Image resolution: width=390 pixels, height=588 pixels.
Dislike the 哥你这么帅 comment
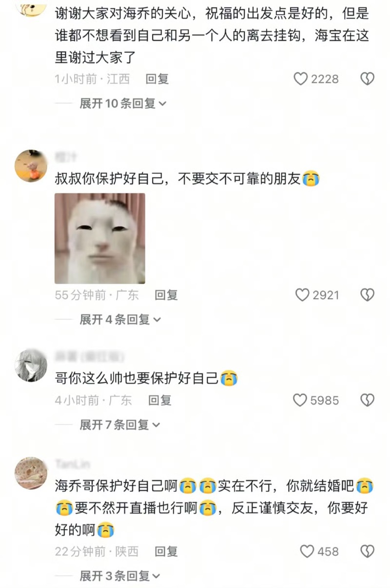click(x=367, y=400)
